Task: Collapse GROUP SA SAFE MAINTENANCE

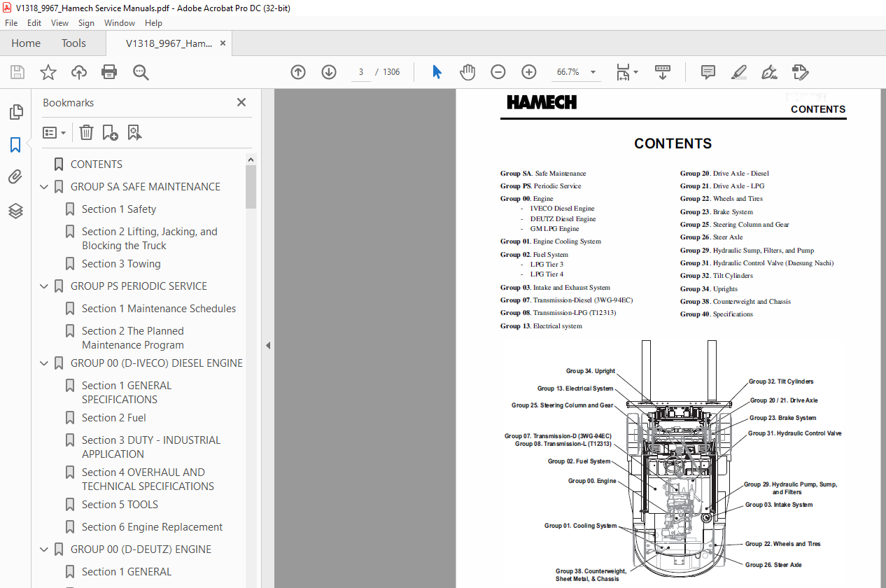Action: [44, 187]
